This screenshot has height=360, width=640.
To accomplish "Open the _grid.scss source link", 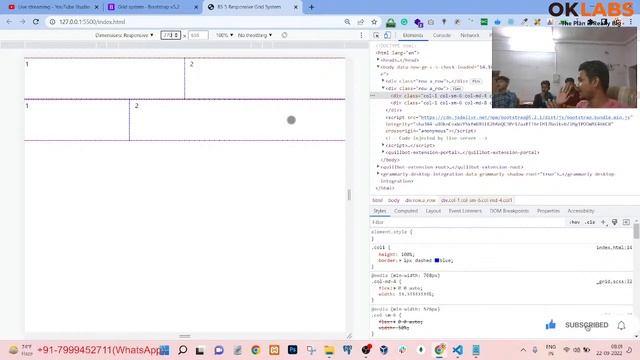I will (x=614, y=282).
